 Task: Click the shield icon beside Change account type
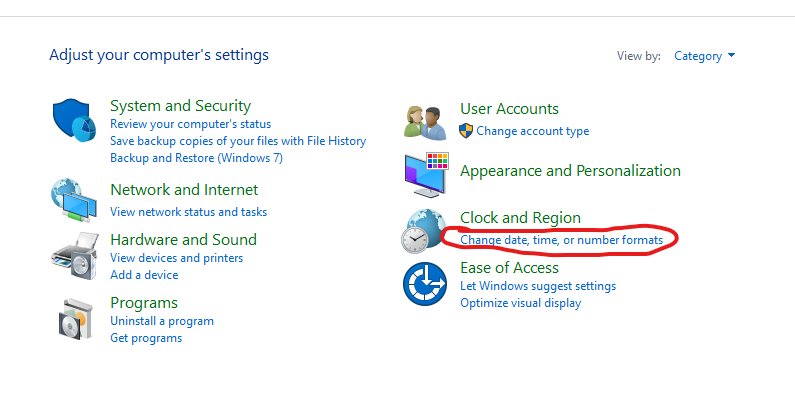click(466, 131)
